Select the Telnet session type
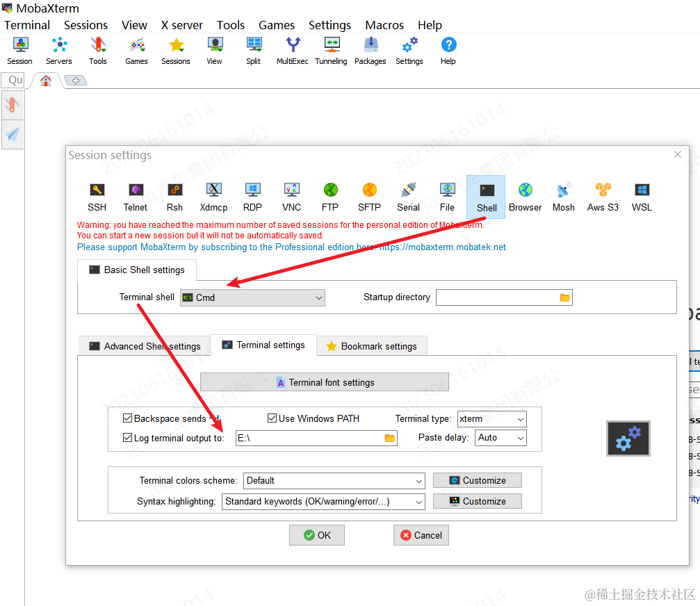Image resolution: width=700 pixels, height=606 pixels. pos(136,197)
